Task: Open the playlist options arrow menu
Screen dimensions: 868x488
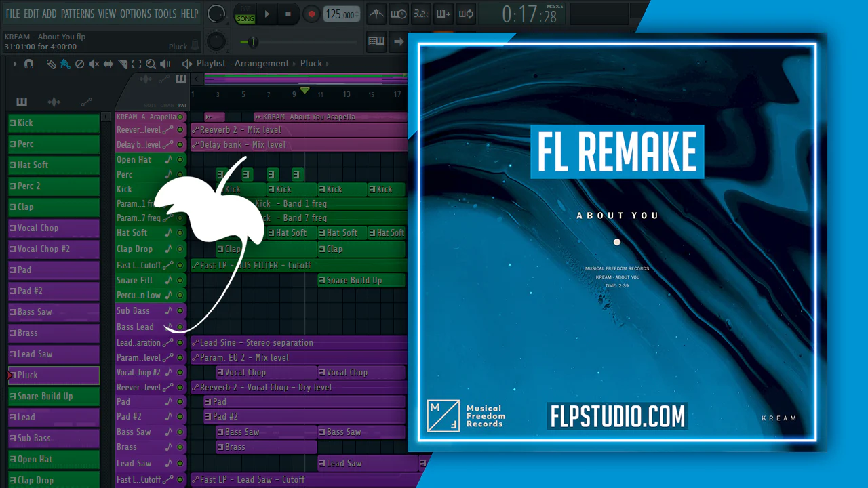Action: 14,64
